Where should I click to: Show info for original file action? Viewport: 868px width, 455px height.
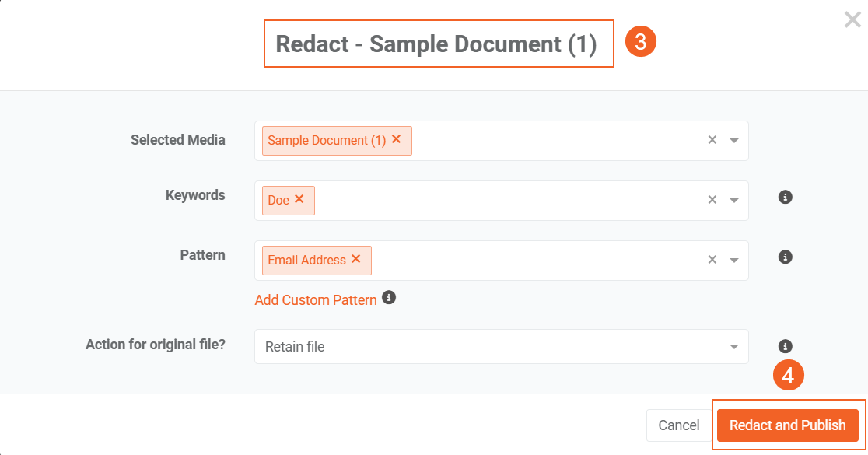click(785, 346)
